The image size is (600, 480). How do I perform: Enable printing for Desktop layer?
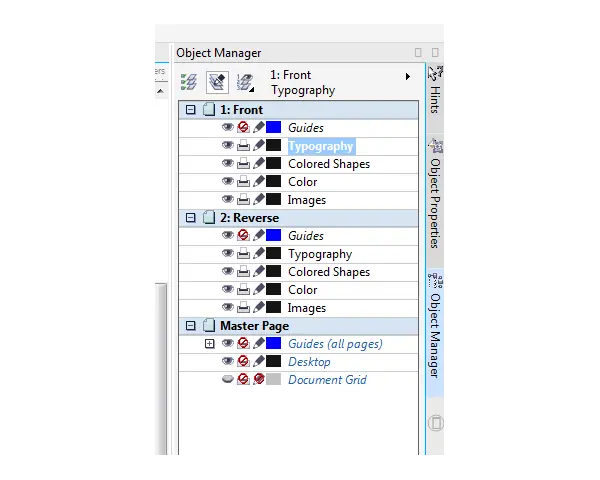(x=243, y=361)
